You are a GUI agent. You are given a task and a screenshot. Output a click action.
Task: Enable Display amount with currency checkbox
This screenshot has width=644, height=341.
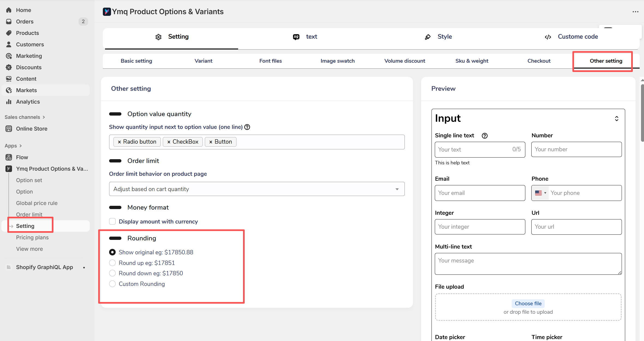click(x=112, y=221)
